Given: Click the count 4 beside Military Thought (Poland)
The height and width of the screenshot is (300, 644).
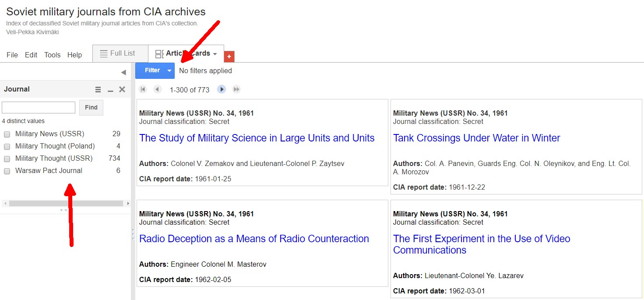Looking at the screenshot, I should tap(118, 146).
